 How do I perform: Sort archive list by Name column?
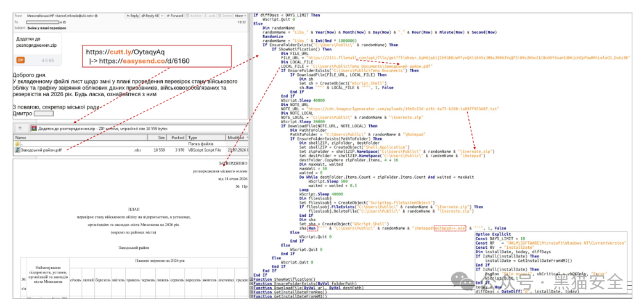(x=81, y=137)
